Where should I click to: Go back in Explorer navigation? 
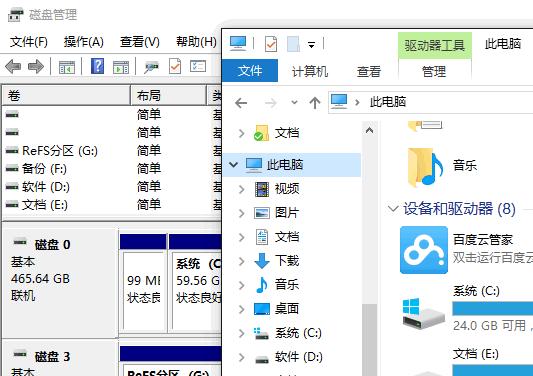point(241,103)
